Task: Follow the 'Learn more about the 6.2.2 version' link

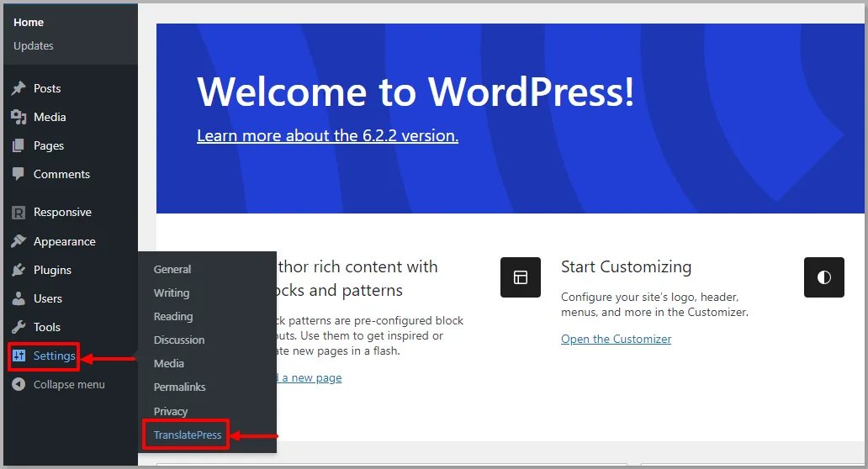Action: [x=328, y=135]
